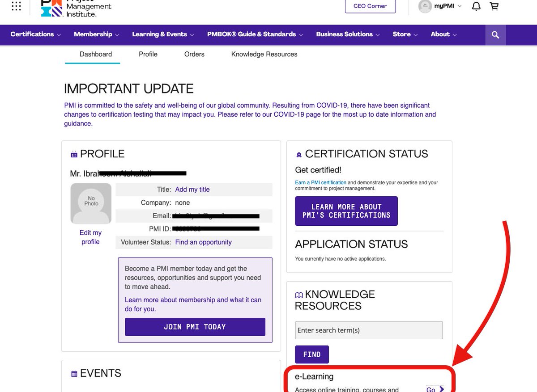This screenshot has height=392, width=537.
Task: Switch to the Profile tab
Action: (148, 54)
